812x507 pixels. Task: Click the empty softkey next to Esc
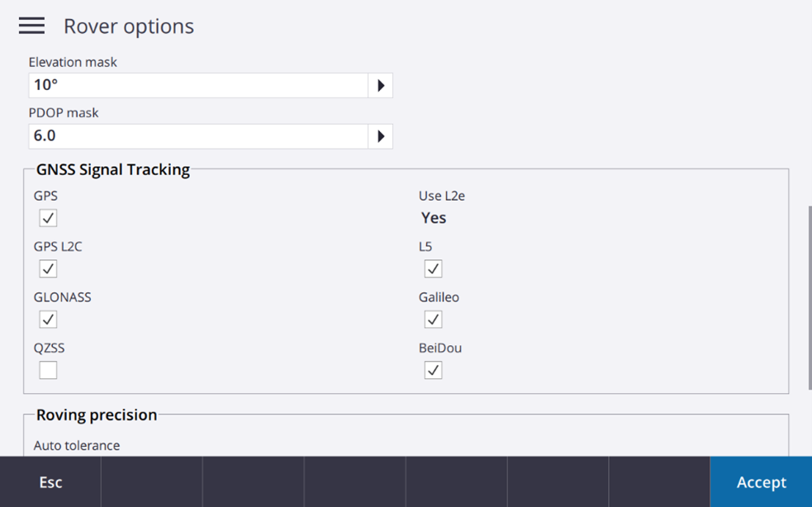click(x=152, y=482)
